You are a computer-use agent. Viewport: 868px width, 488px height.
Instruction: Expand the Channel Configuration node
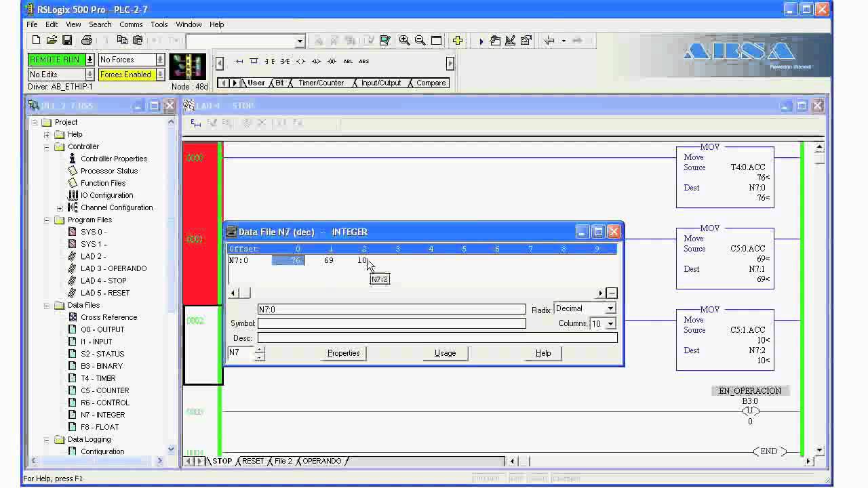tap(60, 207)
